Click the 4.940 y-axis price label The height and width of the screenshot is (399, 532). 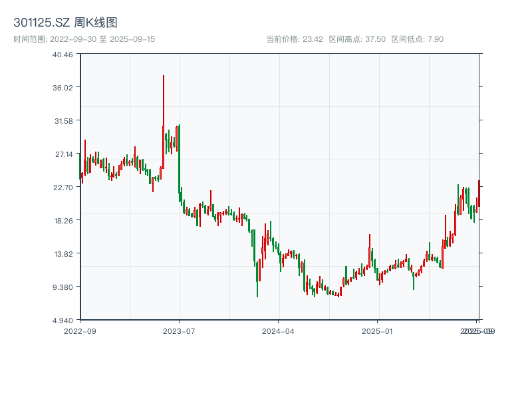click(x=63, y=320)
